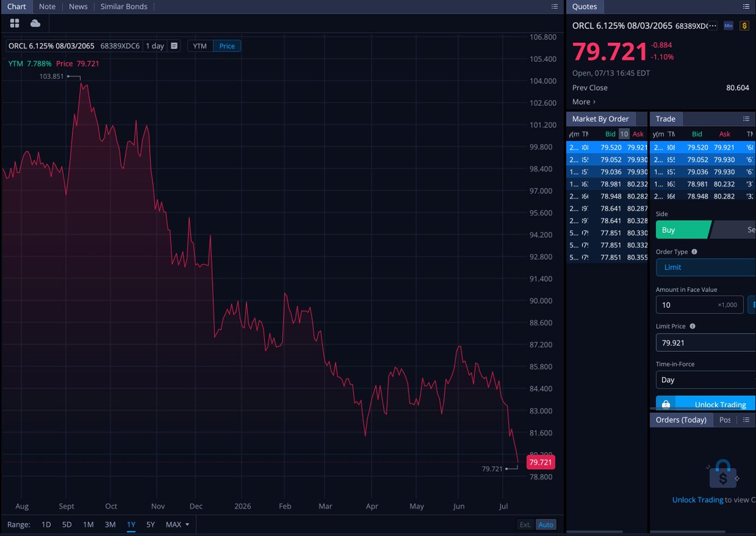Click Unlock Trading link in Orders panel
Screen dimensions: 756x536
coord(697,500)
